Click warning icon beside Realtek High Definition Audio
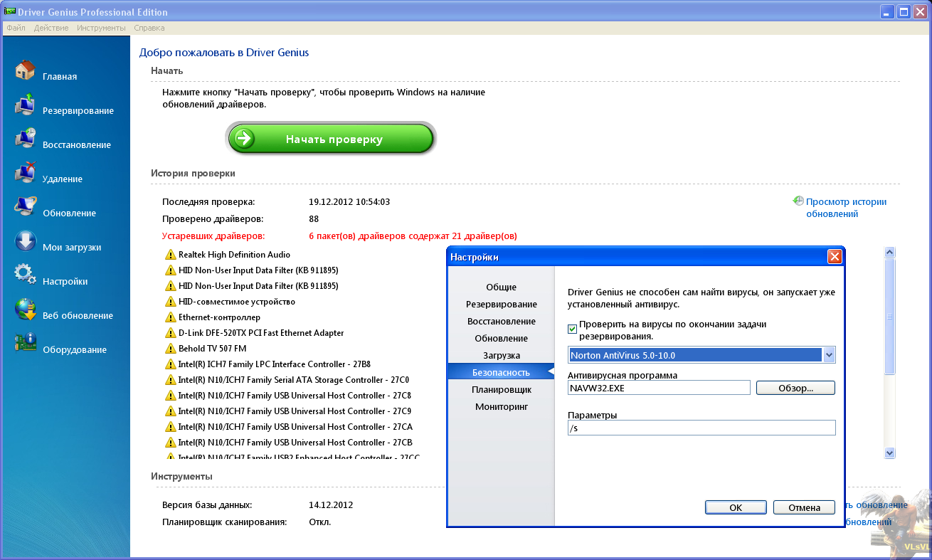 pos(170,255)
